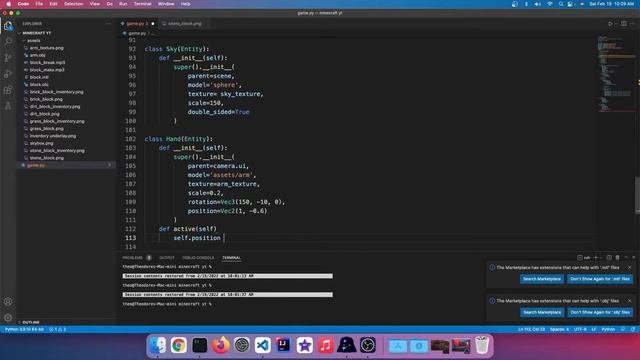This screenshot has width=640, height=360.
Task: Open Visual Studio Code from the dock
Action: pos(262,345)
